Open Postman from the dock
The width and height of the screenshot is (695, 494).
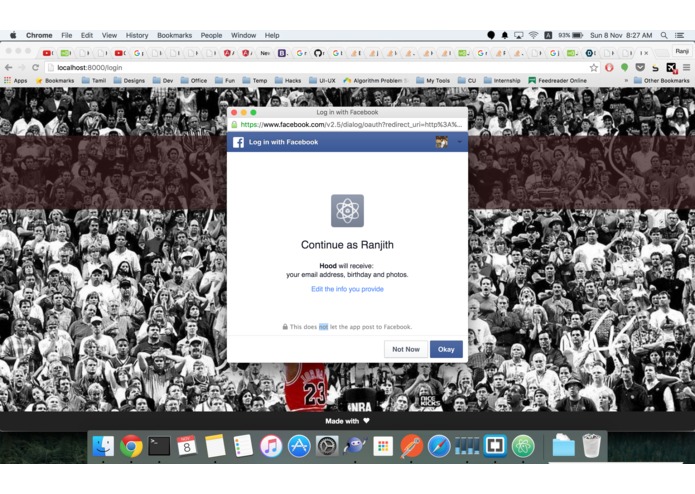(411, 446)
